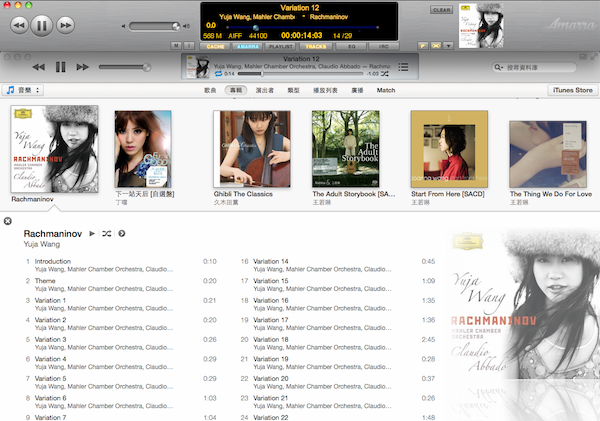Click the Yuja Wang artist name
The width and height of the screenshot is (600, 421).
pyautogui.click(x=42, y=244)
